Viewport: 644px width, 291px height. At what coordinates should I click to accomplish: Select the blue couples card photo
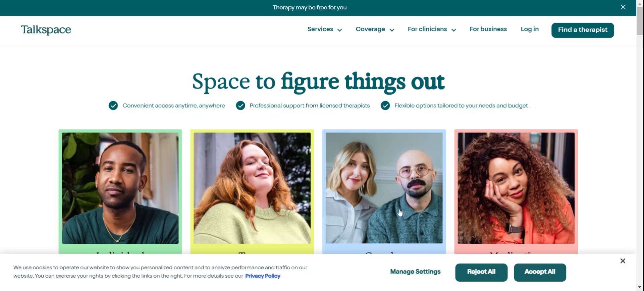coord(384,188)
